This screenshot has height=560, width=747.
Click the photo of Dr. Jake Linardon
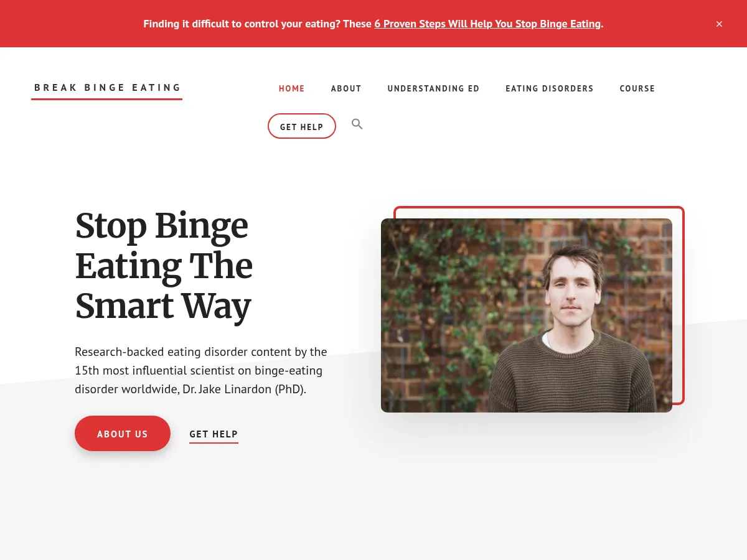527,315
